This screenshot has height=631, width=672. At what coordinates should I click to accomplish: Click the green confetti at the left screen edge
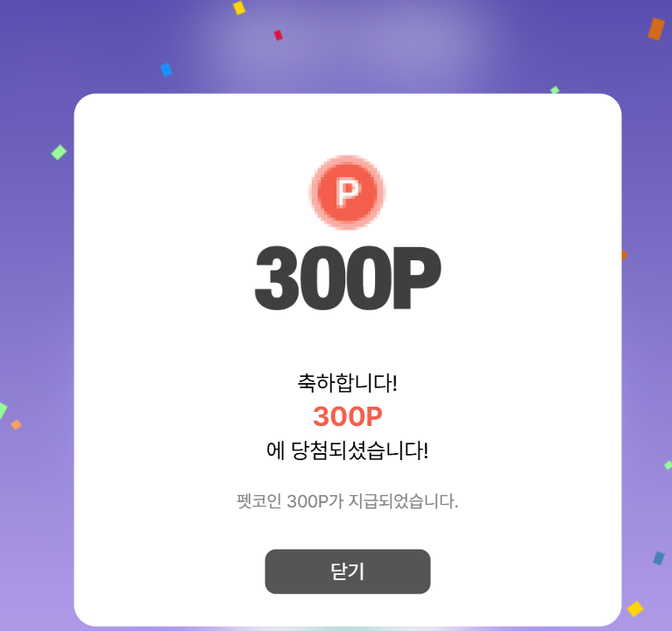(3, 411)
